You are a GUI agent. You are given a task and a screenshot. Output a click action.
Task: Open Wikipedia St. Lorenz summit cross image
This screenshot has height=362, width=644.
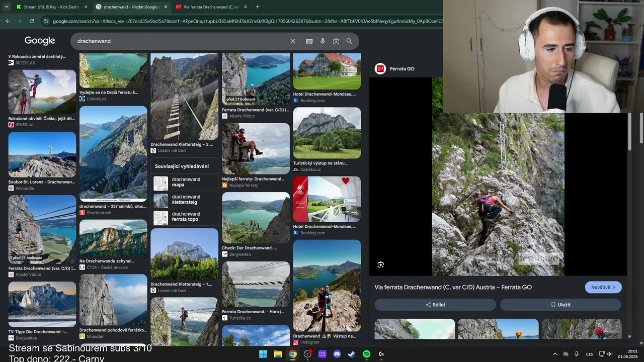42,154
